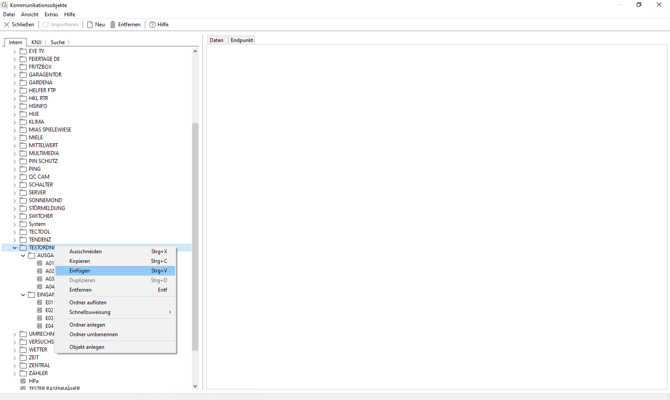Expand the HUE folder
This screenshot has width=670, height=400.
pos(15,114)
